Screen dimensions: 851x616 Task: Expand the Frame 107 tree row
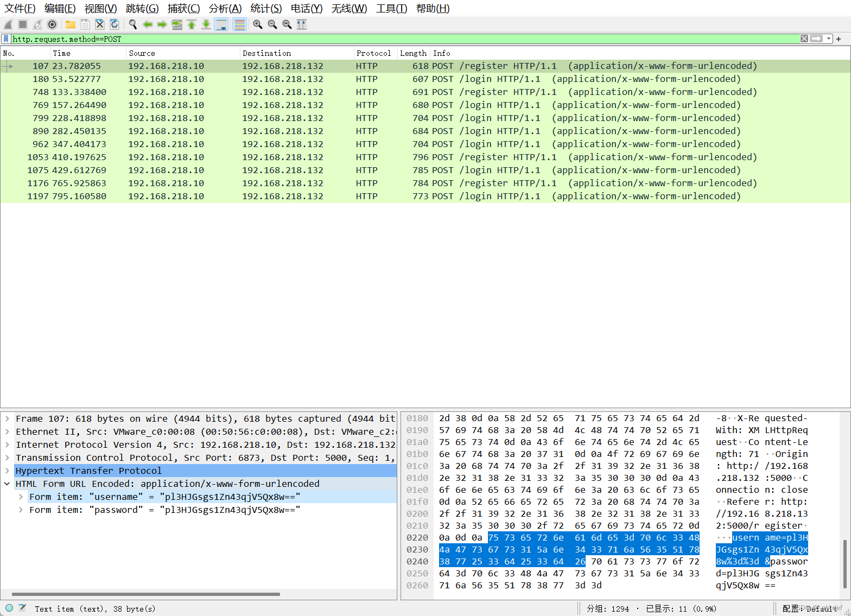(x=7, y=418)
